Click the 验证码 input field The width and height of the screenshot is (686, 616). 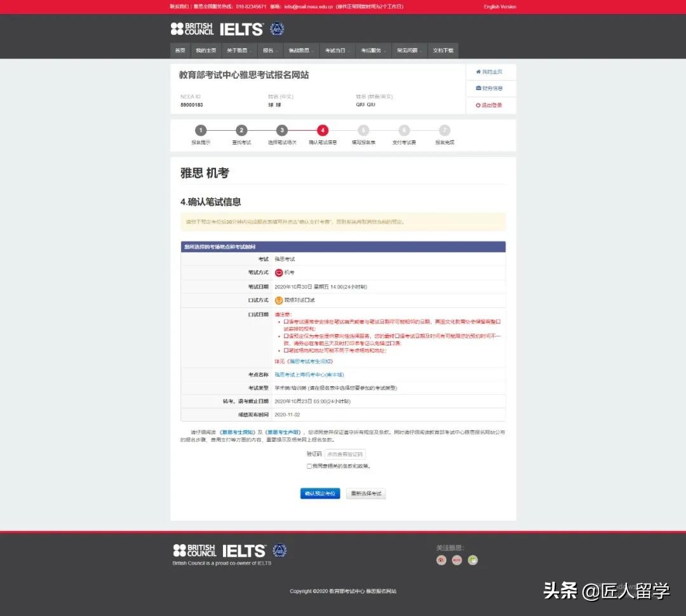(x=346, y=453)
